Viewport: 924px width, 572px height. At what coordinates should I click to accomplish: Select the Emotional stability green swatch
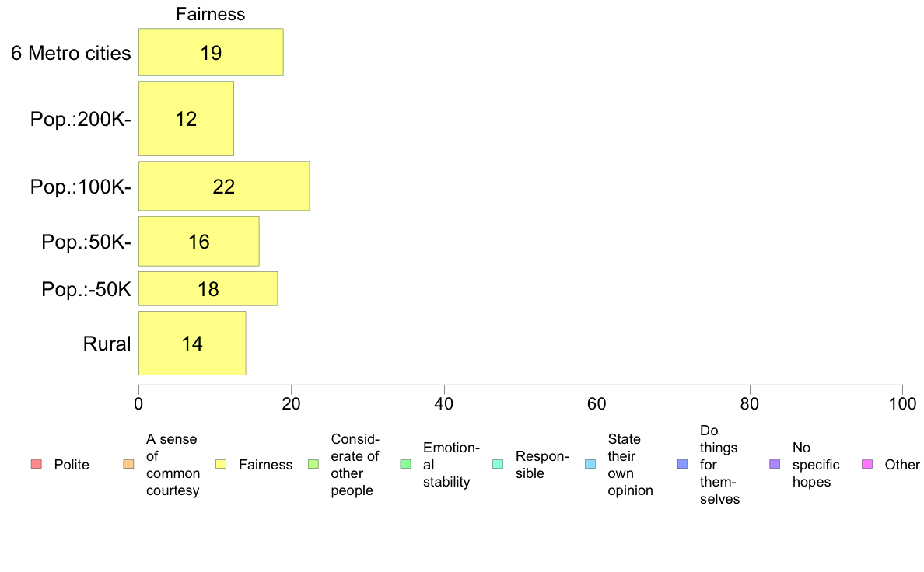(405, 464)
